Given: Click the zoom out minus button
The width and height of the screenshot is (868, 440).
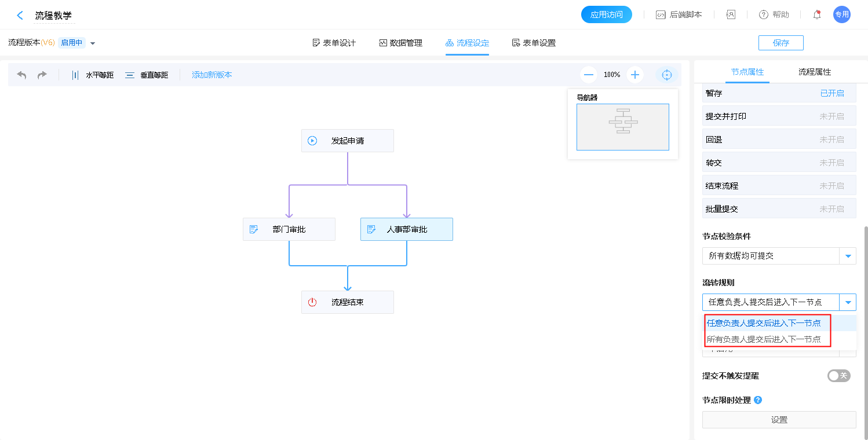Looking at the screenshot, I should (589, 75).
